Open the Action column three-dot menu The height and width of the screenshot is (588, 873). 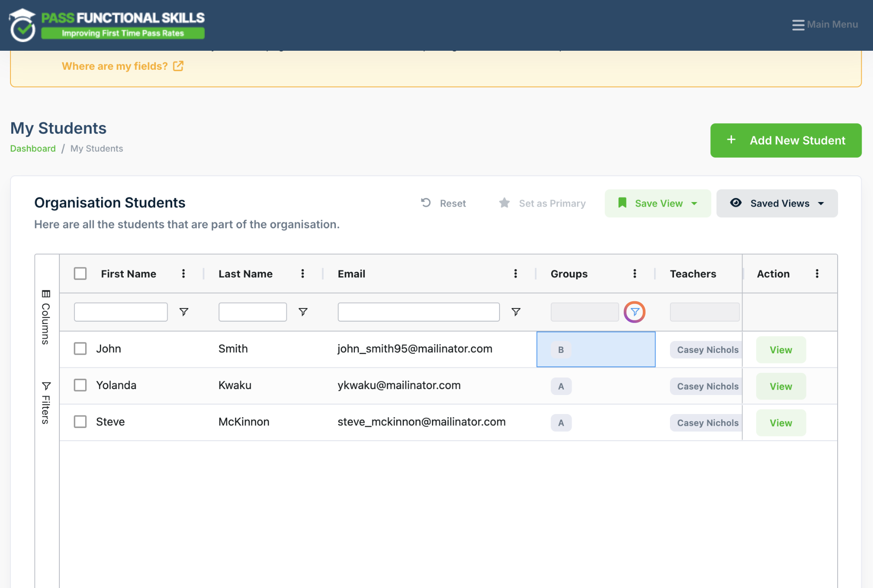pyautogui.click(x=817, y=274)
